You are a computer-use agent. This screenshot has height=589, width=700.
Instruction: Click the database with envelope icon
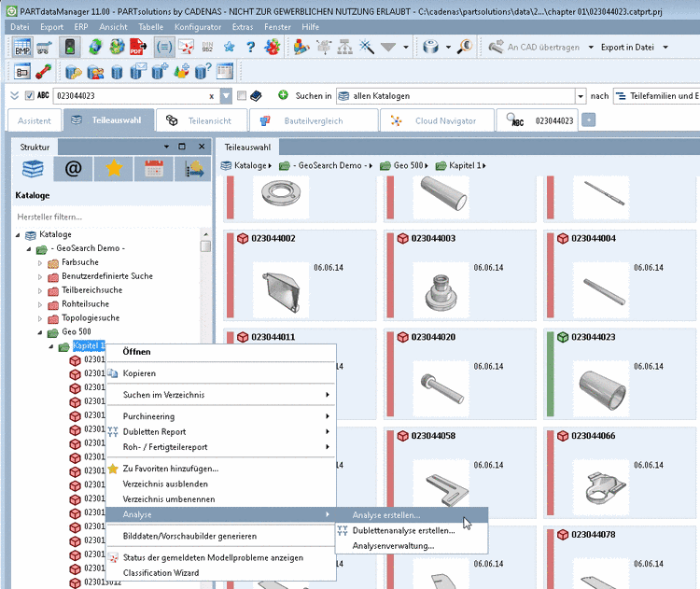138,72
